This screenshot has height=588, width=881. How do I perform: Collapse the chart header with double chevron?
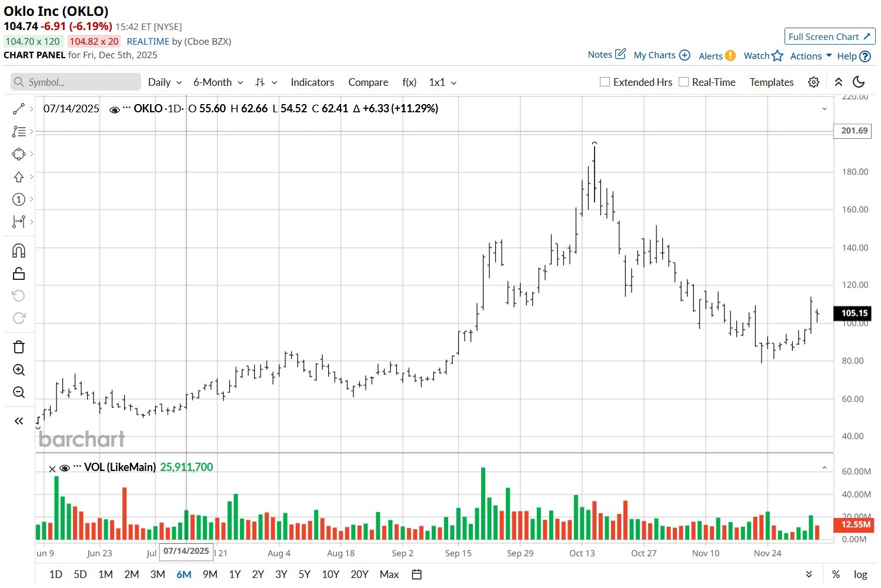(x=839, y=82)
